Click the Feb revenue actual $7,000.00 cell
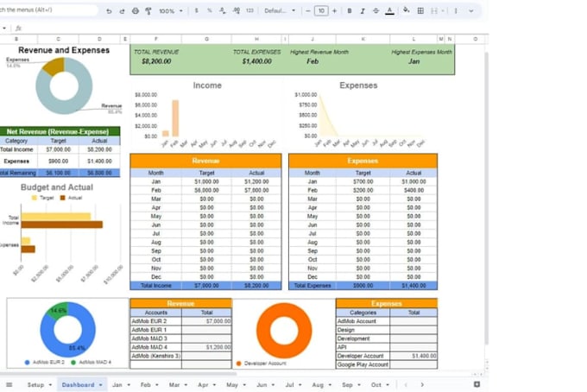 256,190
